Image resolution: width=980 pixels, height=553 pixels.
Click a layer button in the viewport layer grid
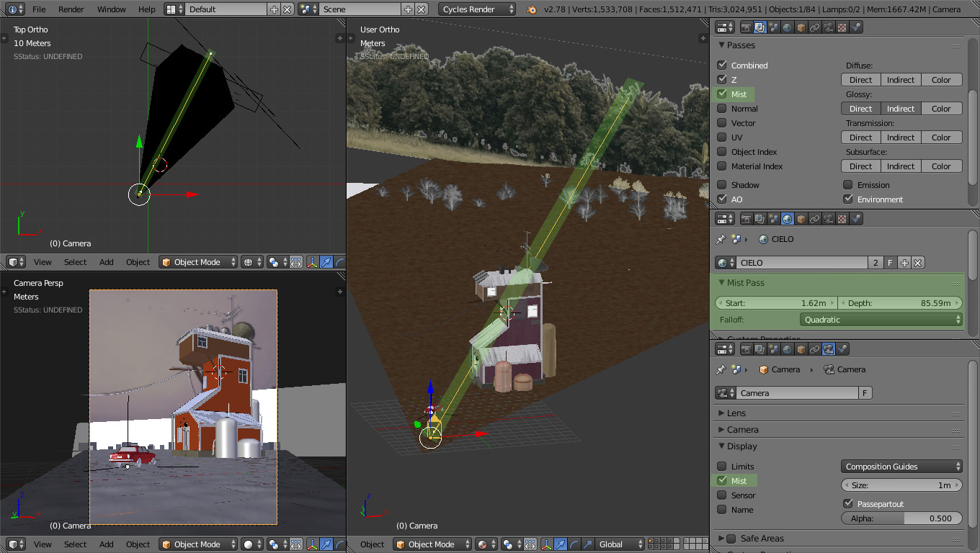point(651,541)
